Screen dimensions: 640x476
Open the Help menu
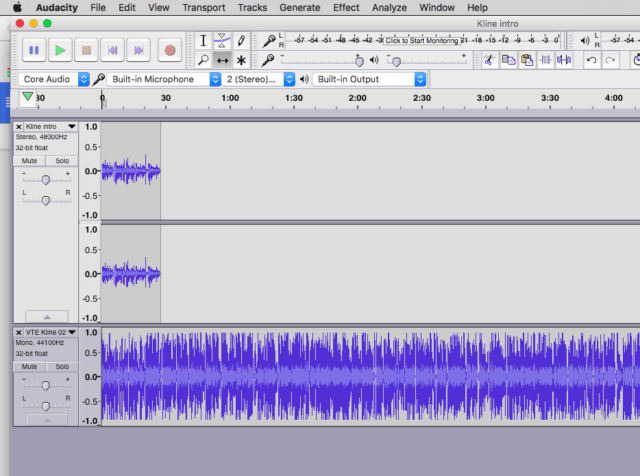(477, 8)
